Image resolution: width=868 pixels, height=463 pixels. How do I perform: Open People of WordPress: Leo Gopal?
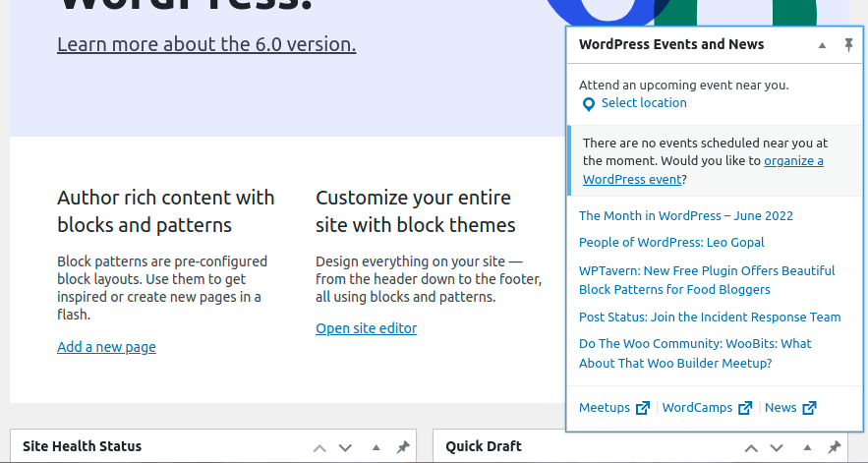click(x=671, y=242)
